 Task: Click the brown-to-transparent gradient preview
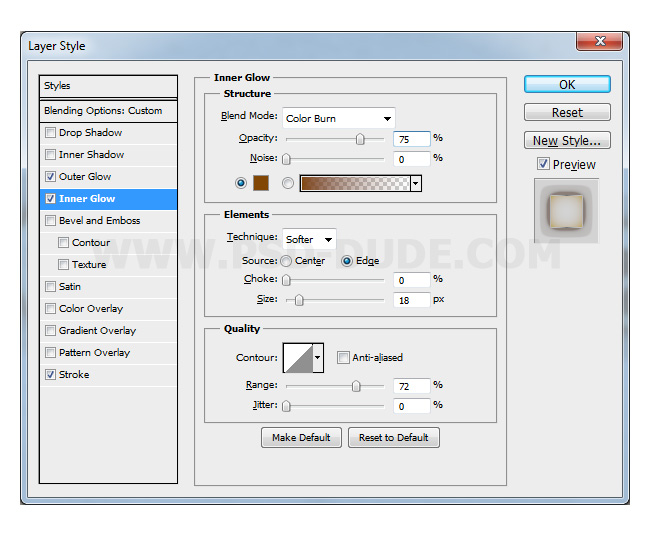click(355, 183)
